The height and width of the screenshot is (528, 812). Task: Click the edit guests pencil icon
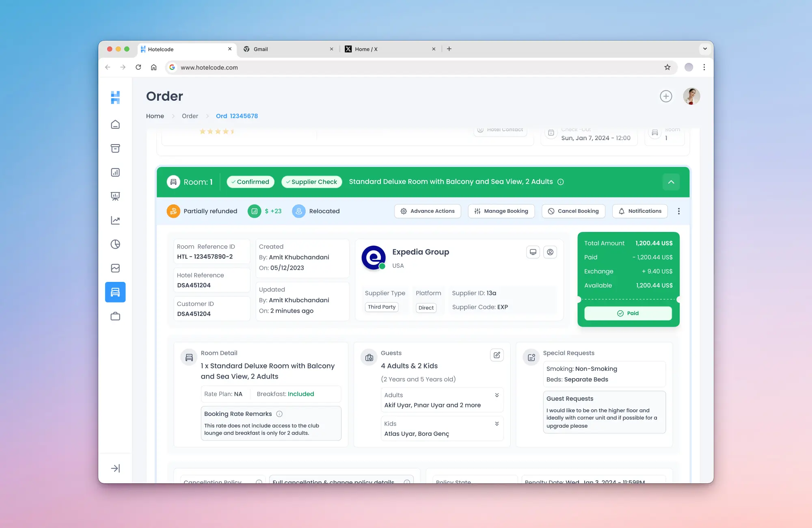click(497, 355)
